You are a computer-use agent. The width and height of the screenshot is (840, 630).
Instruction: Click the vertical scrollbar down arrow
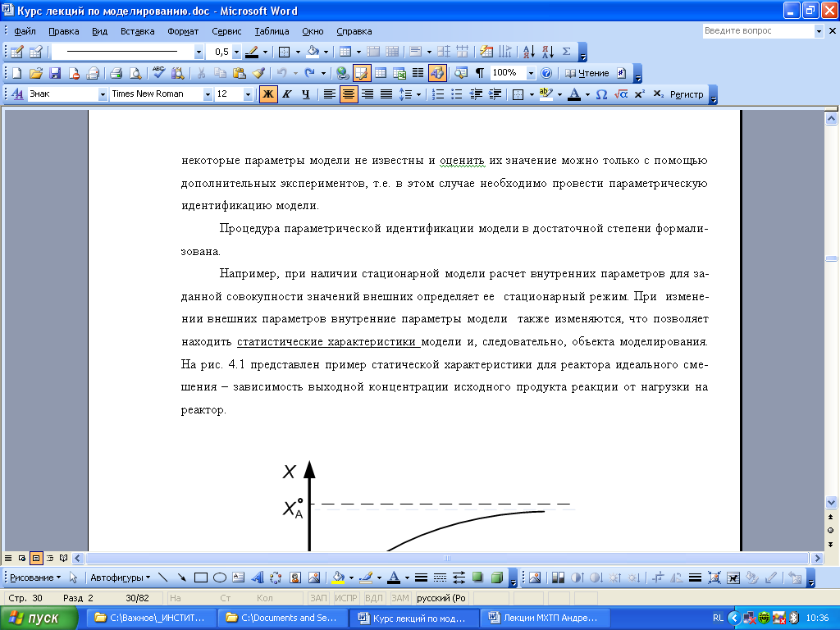(x=831, y=502)
